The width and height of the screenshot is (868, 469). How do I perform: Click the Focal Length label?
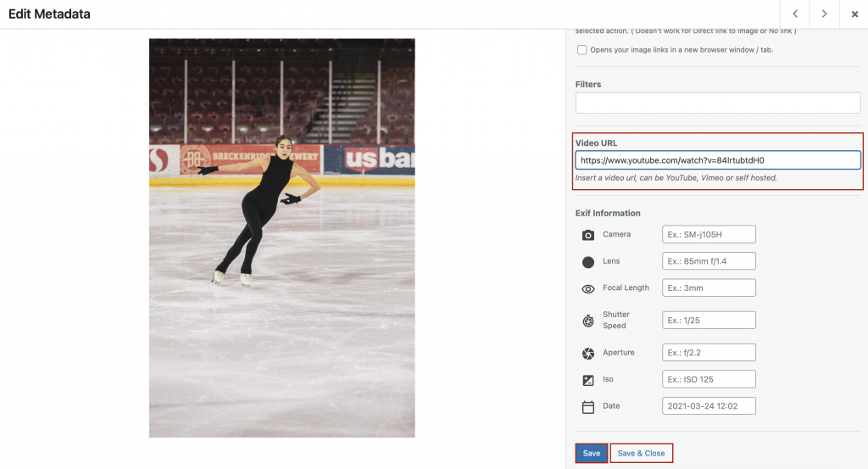tap(626, 288)
